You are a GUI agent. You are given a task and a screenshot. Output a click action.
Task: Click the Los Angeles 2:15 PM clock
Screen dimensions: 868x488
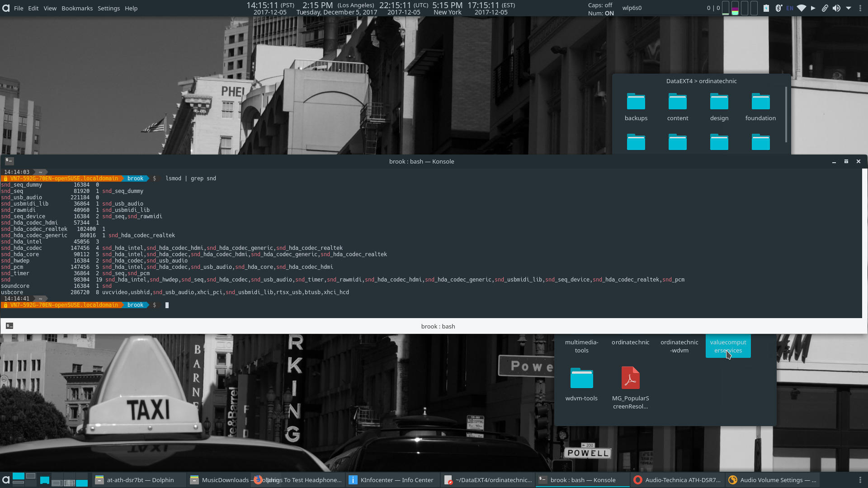point(337,9)
